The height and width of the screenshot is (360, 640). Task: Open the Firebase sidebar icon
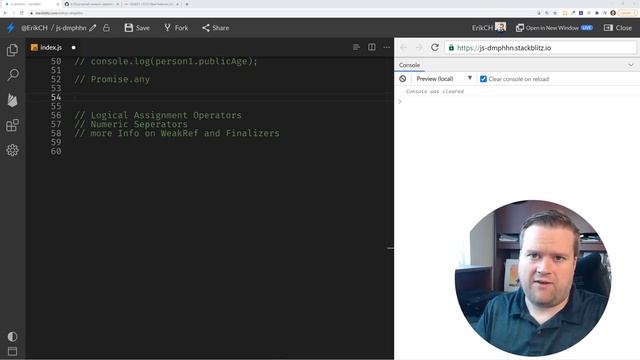[x=13, y=100]
